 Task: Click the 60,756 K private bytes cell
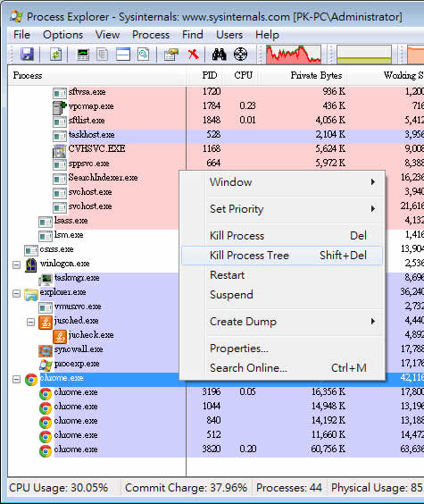pyautogui.click(x=328, y=449)
